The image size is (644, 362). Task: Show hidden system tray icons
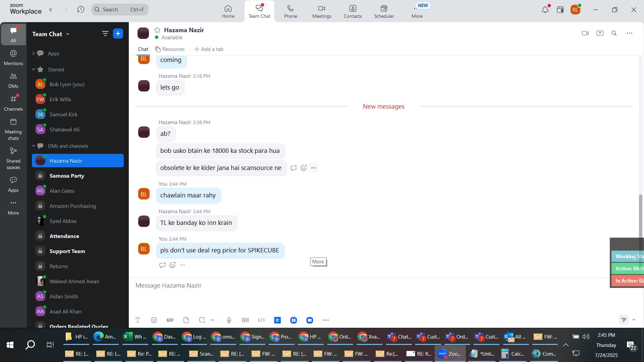point(566,345)
